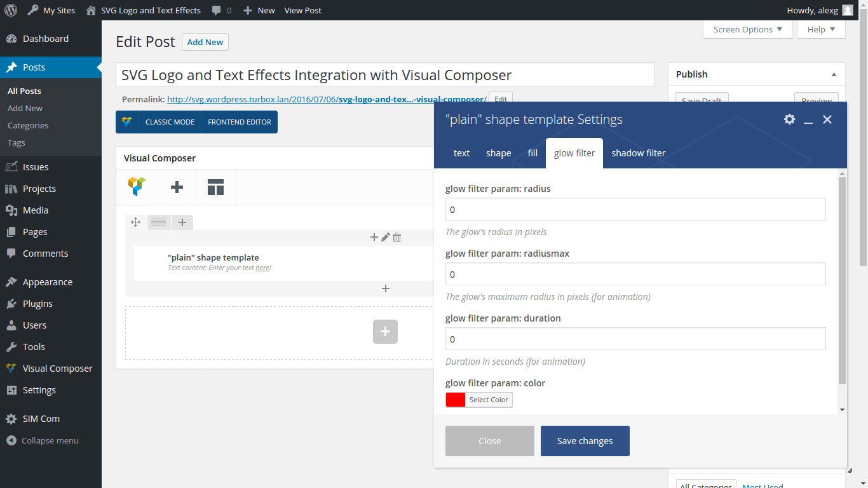
Task: Click the column prepend plus icon
Action: [x=374, y=237]
